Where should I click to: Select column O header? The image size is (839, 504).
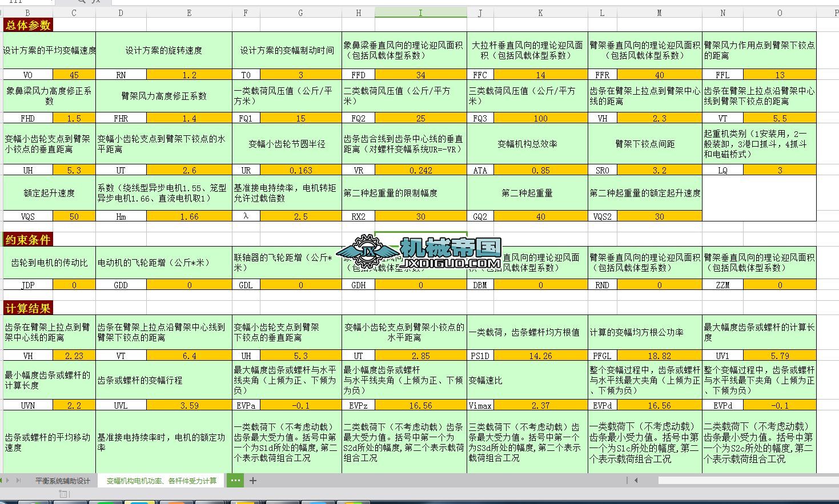(x=780, y=13)
